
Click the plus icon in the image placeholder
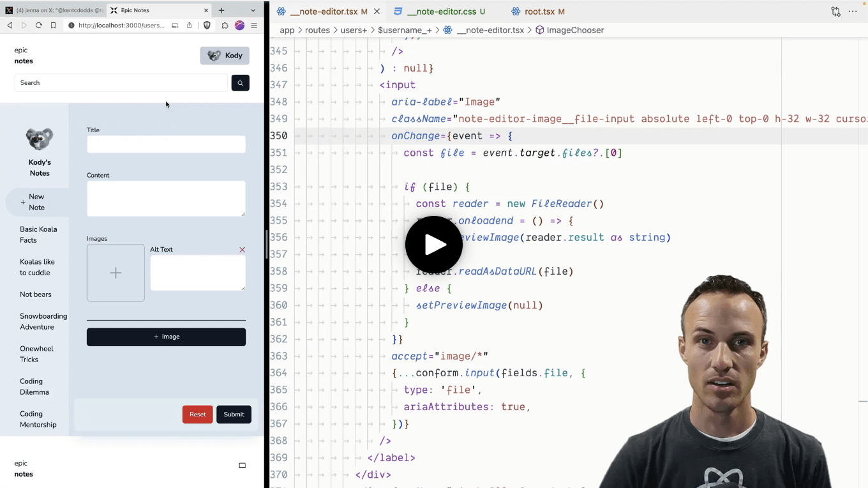click(116, 273)
